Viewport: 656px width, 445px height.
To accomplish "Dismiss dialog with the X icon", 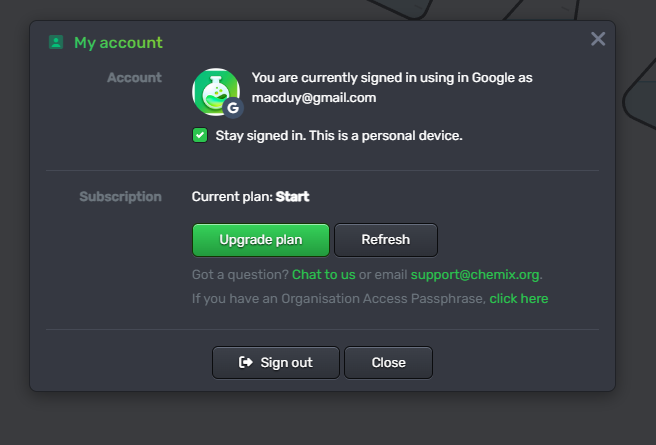I will click(x=598, y=39).
